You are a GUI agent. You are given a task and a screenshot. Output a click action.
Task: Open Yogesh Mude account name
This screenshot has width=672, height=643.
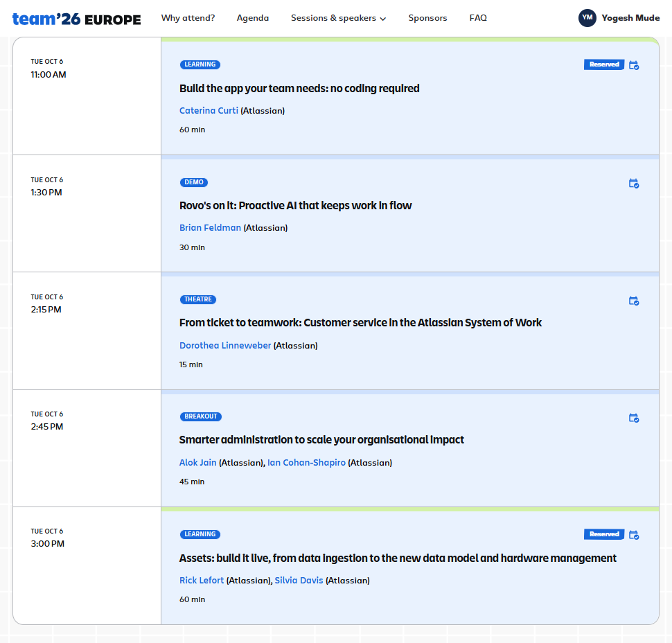[630, 18]
